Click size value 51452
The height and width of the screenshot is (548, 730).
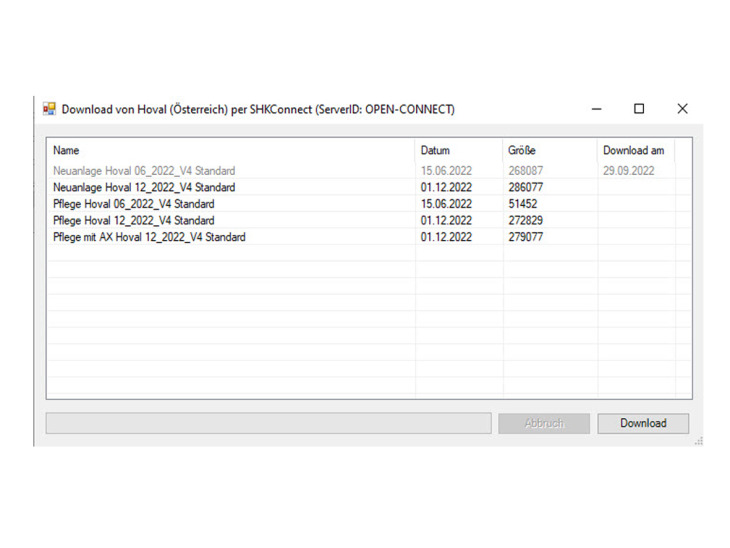tap(522, 204)
